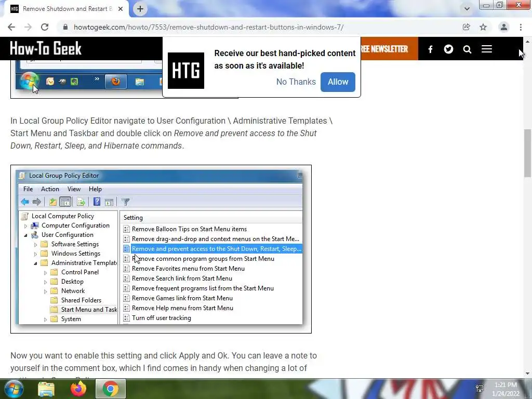Image resolution: width=532 pixels, height=399 pixels.
Task: Launch Firefox from taskbar
Action: click(x=78, y=389)
